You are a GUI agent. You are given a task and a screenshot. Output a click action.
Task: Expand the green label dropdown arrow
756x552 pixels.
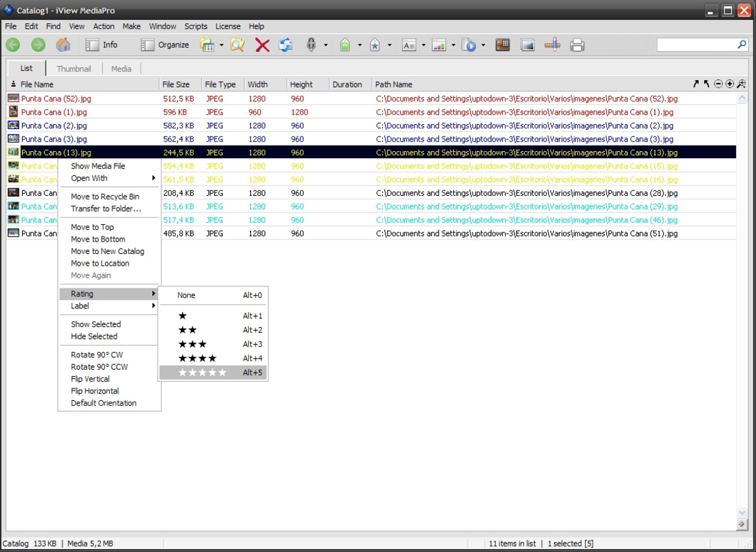click(359, 46)
